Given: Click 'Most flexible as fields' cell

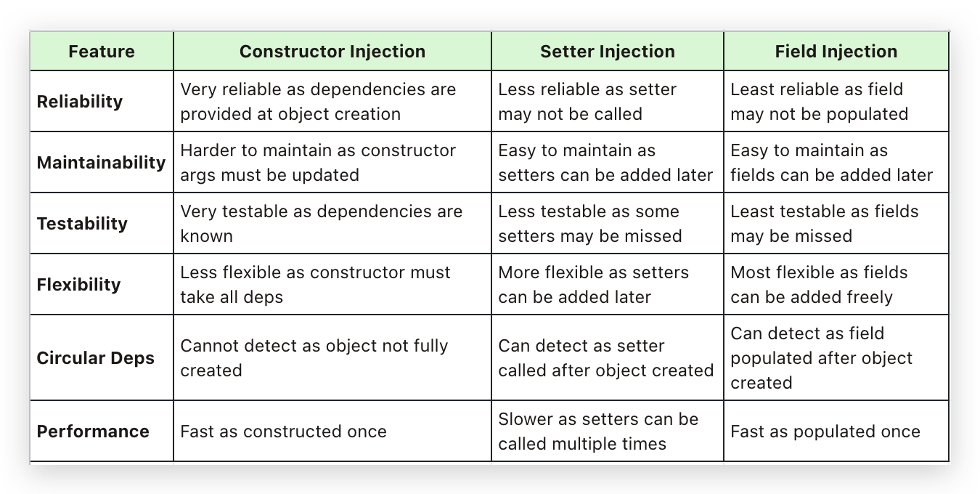Looking at the screenshot, I should tap(836, 284).
